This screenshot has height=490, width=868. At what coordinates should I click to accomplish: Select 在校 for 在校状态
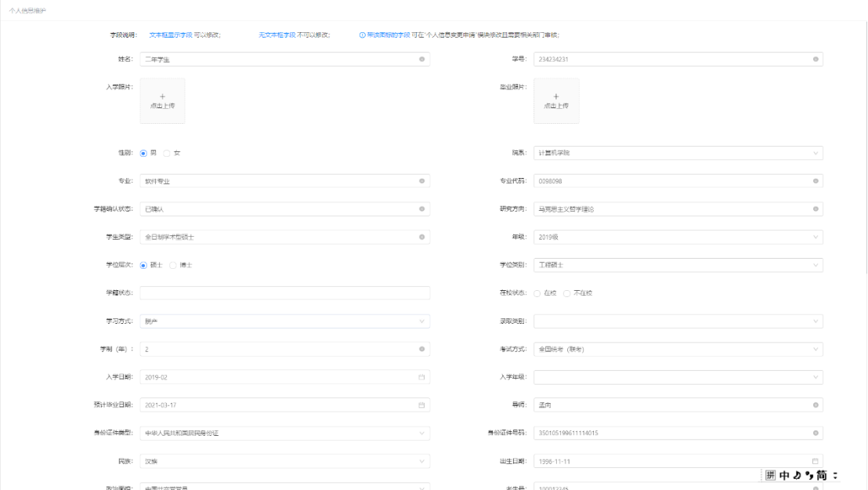(537, 293)
